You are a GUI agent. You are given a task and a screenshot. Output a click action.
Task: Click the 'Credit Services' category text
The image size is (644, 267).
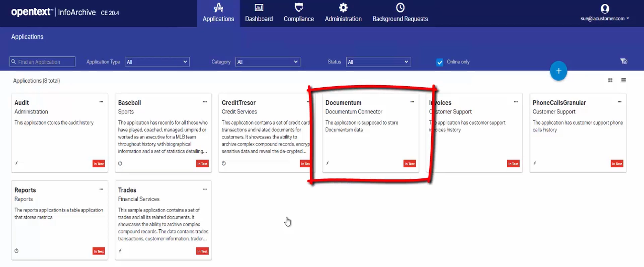[239, 112]
